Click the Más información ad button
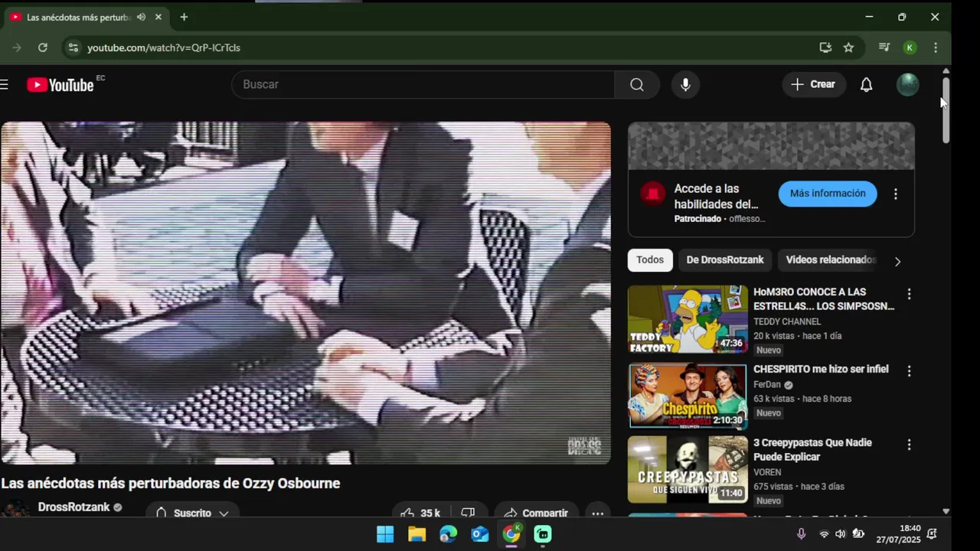Screen dimensions: 980x551 click(828, 194)
